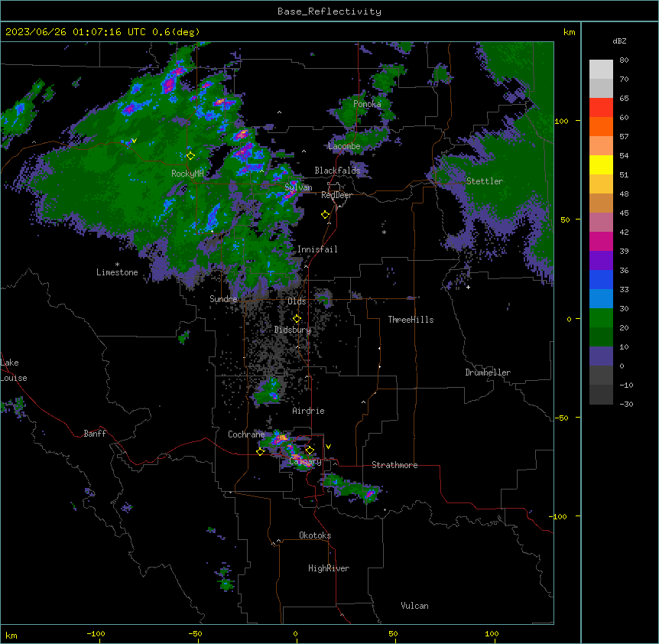Click the -30 value on the dBZ scale
The image size is (659, 644).
pyautogui.click(x=626, y=404)
